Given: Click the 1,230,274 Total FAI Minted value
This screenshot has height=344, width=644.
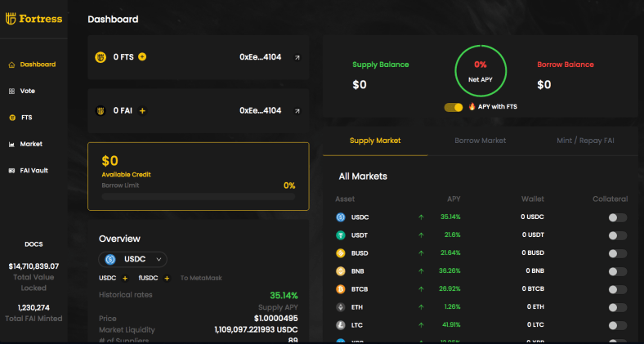Looking at the screenshot, I should [34, 308].
